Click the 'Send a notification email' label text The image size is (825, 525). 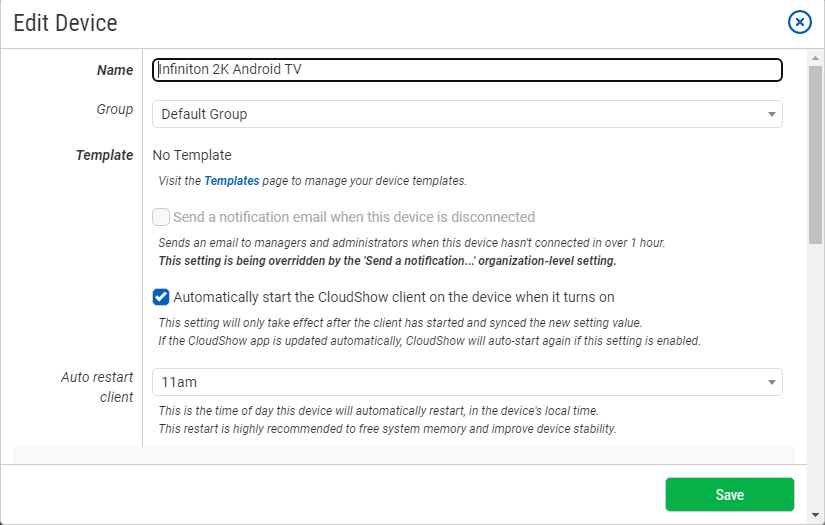[354, 217]
